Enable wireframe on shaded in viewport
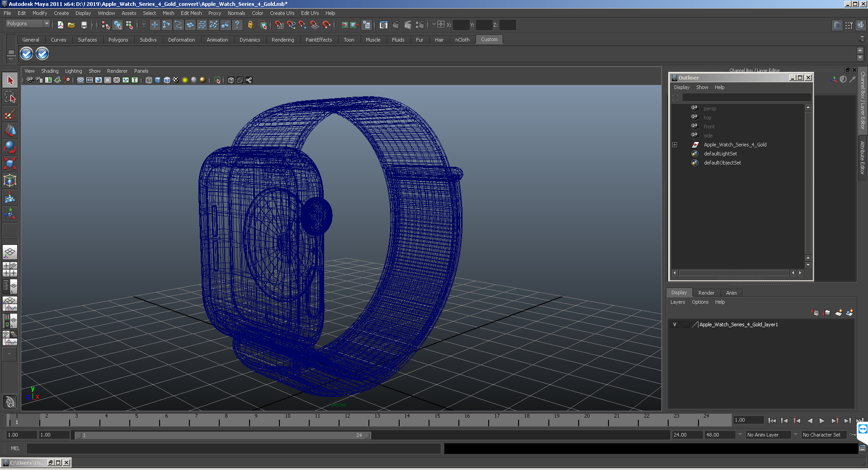The width and height of the screenshot is (868, 470). (x=167, y=80)
